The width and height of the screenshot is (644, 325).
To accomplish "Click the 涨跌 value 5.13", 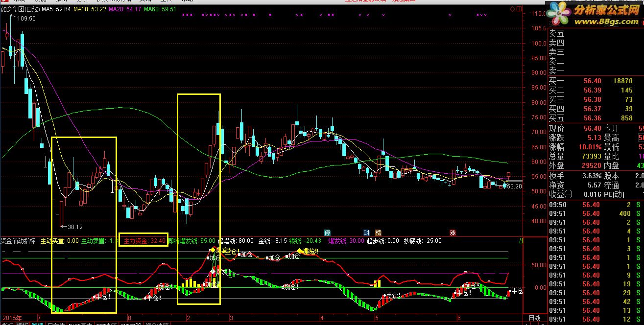I will tap(594, 138).
